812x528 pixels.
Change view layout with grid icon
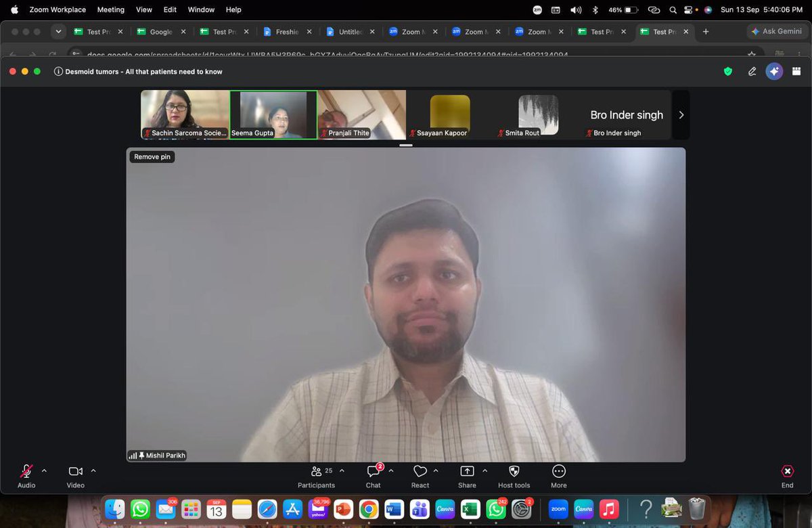[x=796, y=71]
